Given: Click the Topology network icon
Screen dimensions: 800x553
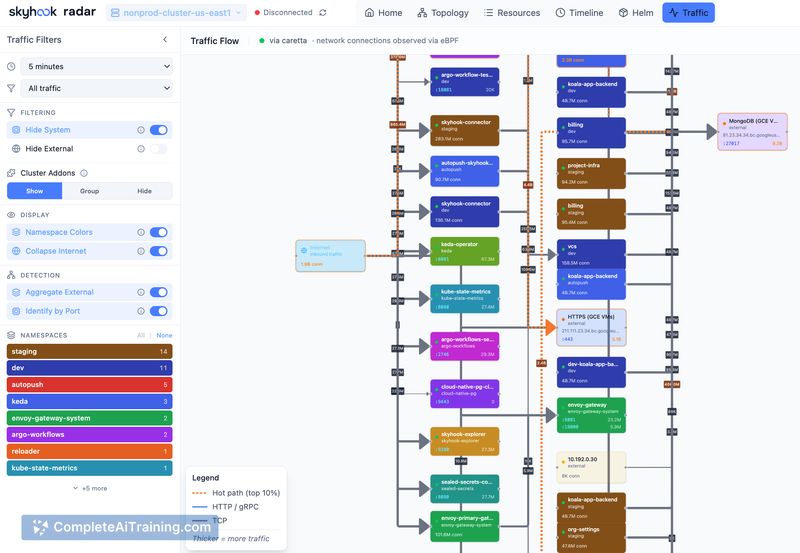Looking at the screenshot, I should pos(422,13).
